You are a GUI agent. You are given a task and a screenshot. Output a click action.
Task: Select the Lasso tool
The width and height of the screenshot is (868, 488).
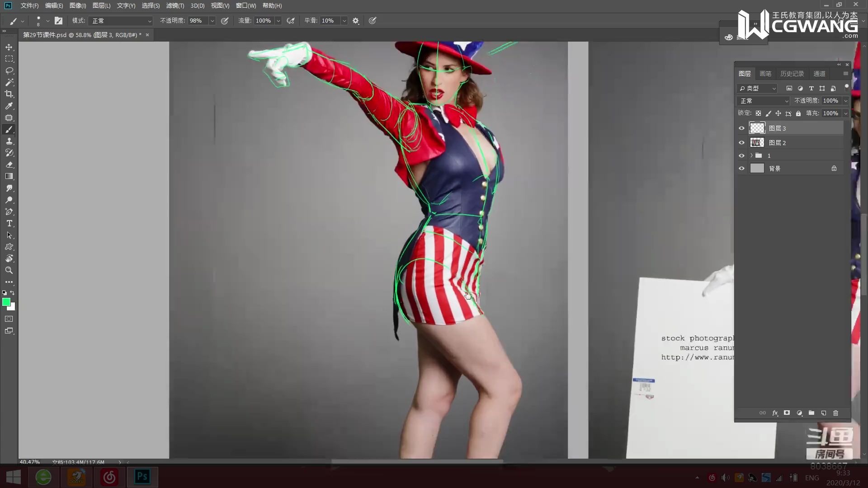[9, 71]
